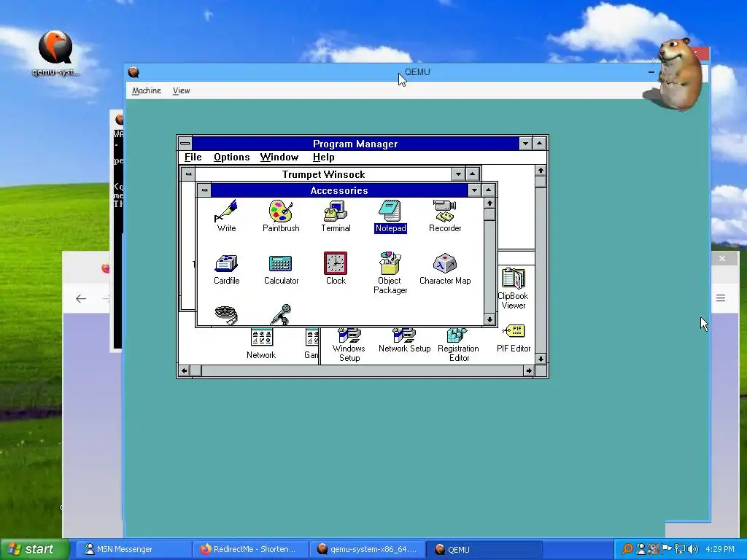Open the qemu-system desktop shortcut

55,53
